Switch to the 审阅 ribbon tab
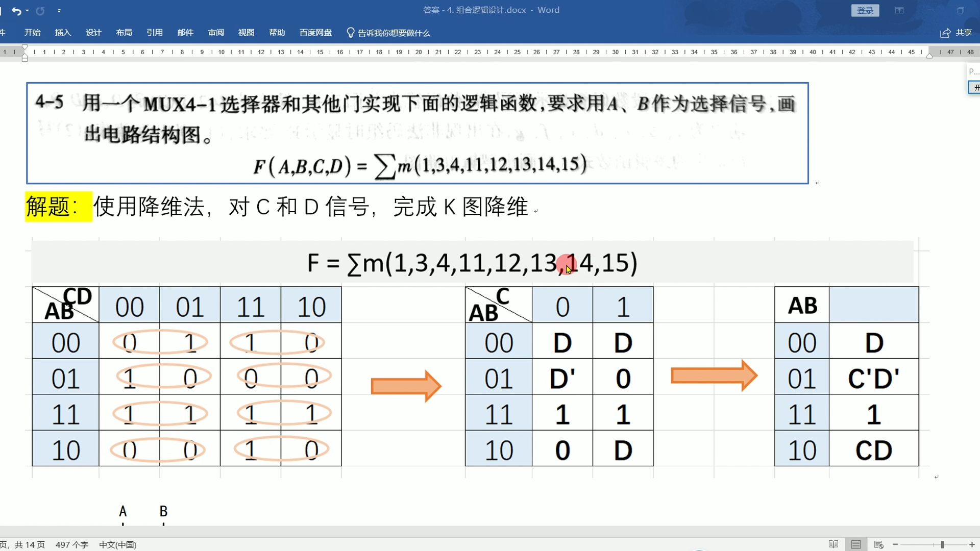The height and width of the screenshot is (551, 980). point(215,32)
